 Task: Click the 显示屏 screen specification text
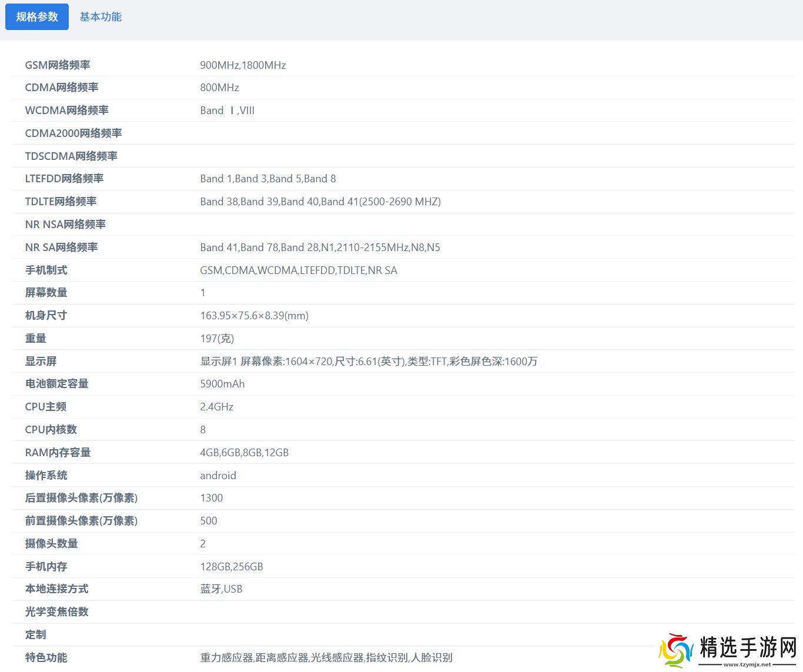coord(369,362)
